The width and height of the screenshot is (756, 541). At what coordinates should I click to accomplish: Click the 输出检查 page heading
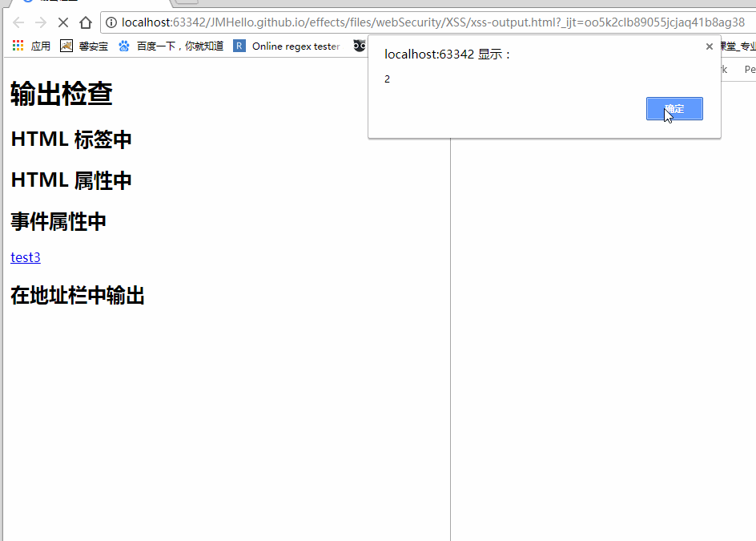tap(62, 95)
